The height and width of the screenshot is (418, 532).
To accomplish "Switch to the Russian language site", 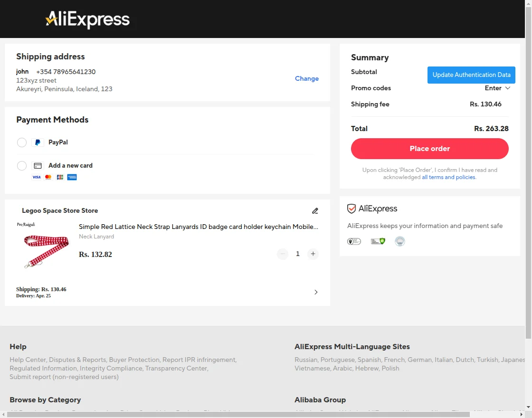I will [306, 360].
